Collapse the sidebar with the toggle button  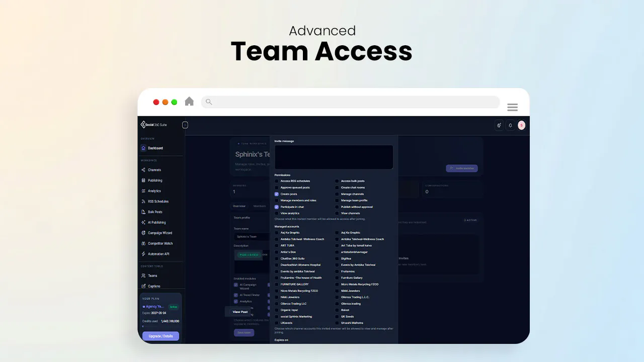[185, 125]
